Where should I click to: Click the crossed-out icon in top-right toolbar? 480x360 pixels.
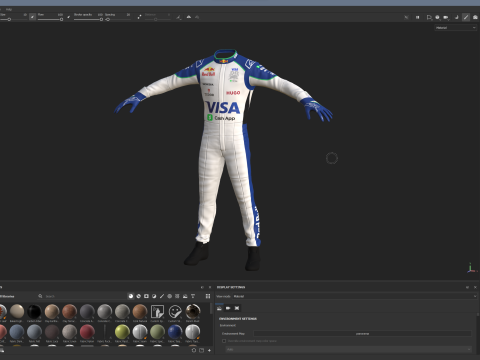click(x=406, y=17)
